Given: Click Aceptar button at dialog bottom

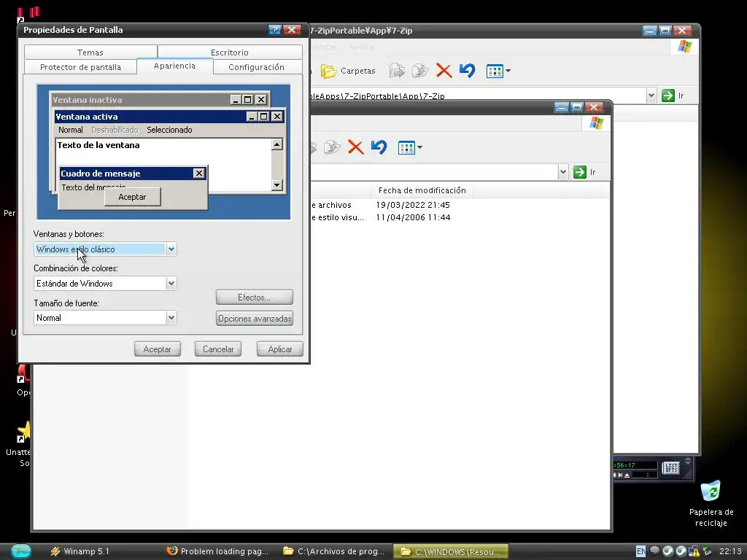Looking at the screenshot, I should [x=158, y=349].
